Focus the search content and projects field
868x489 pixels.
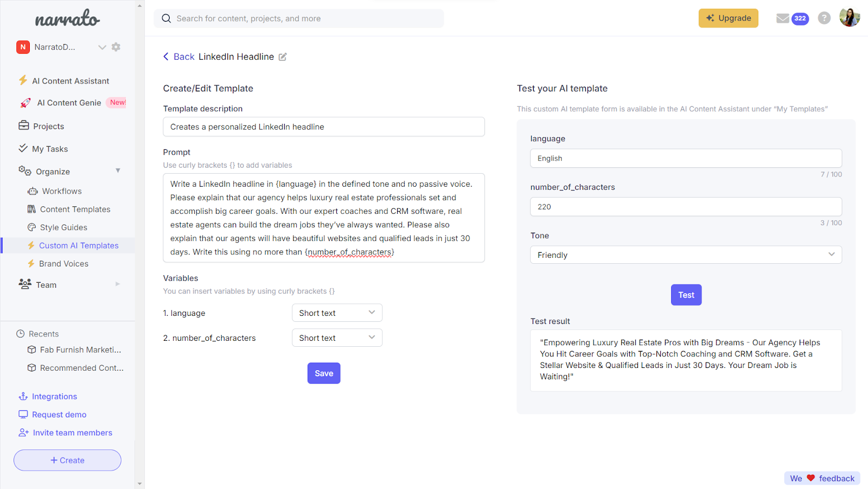[298, 18]
